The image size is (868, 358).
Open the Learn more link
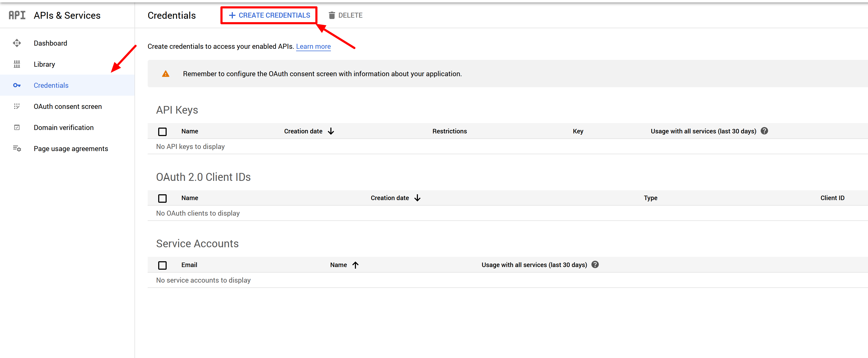point(313,46)
